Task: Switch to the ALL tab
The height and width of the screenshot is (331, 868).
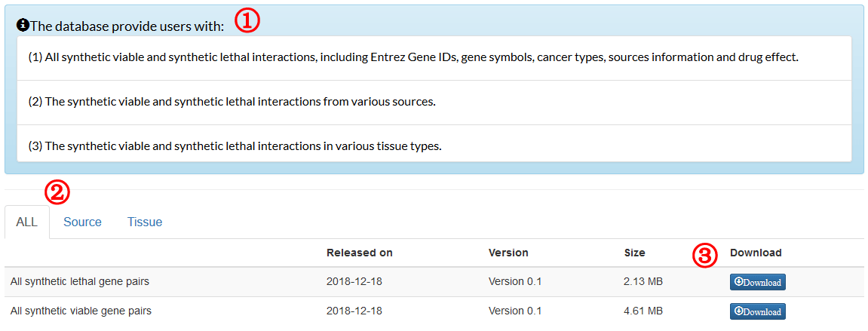Action: [26, 222]
